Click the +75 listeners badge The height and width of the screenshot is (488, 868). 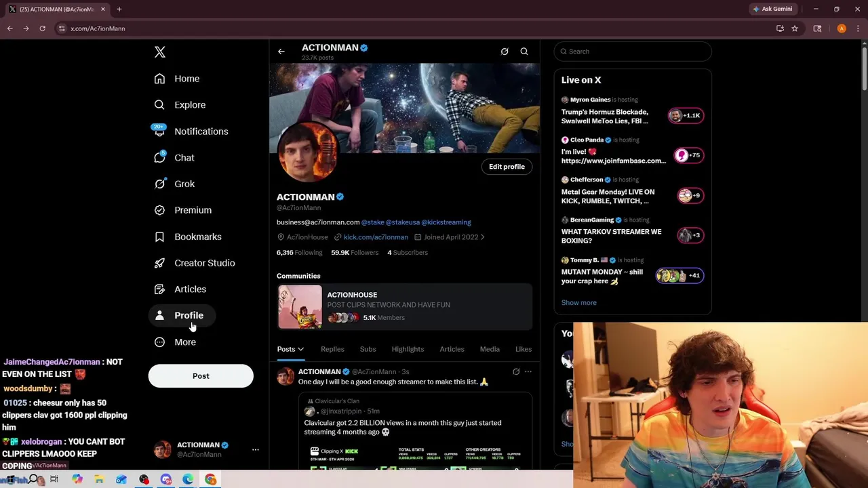click(x=689, y=156)
